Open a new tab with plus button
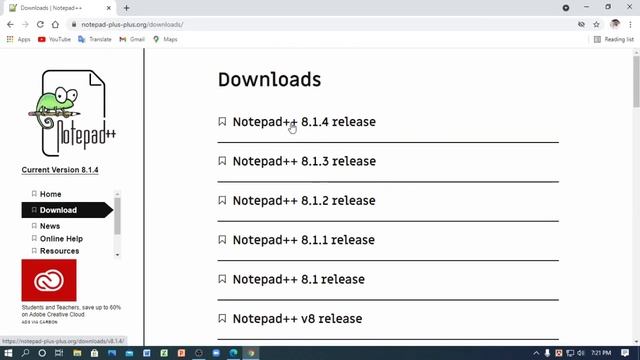 click(x=127, y=8)
